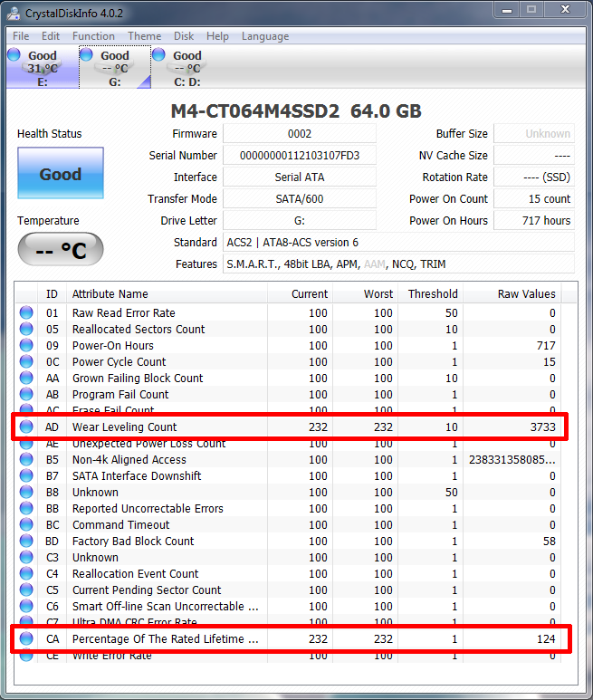Click the Current column header
This screenshot has height=700, width=593.
tap(300, 293)
